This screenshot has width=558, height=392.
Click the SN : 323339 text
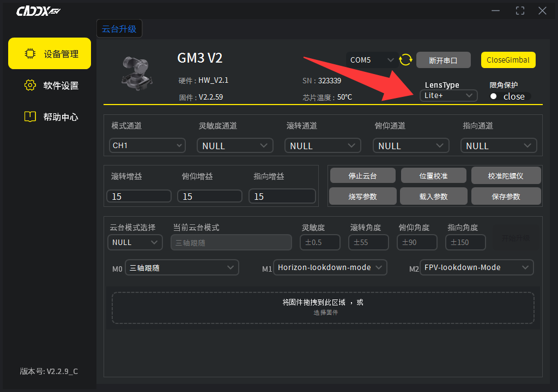322,81
